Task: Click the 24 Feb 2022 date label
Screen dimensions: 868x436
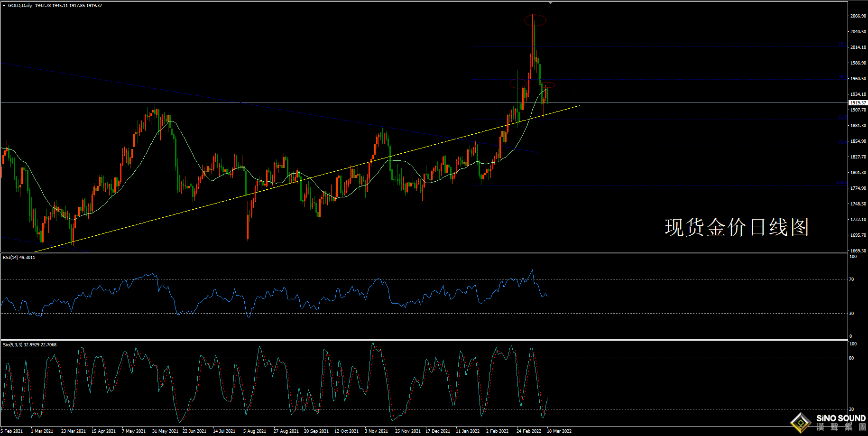Action: (529, 431)
